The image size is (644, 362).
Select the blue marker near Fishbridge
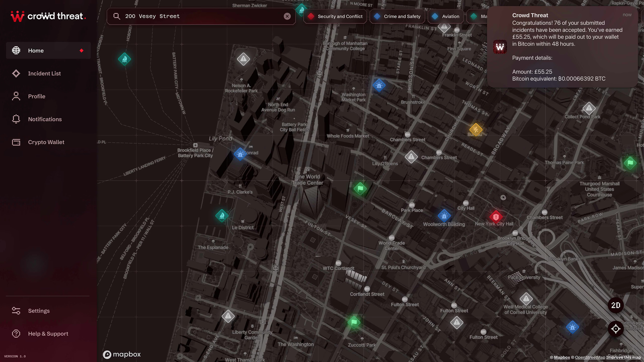(x=572, y=327)
